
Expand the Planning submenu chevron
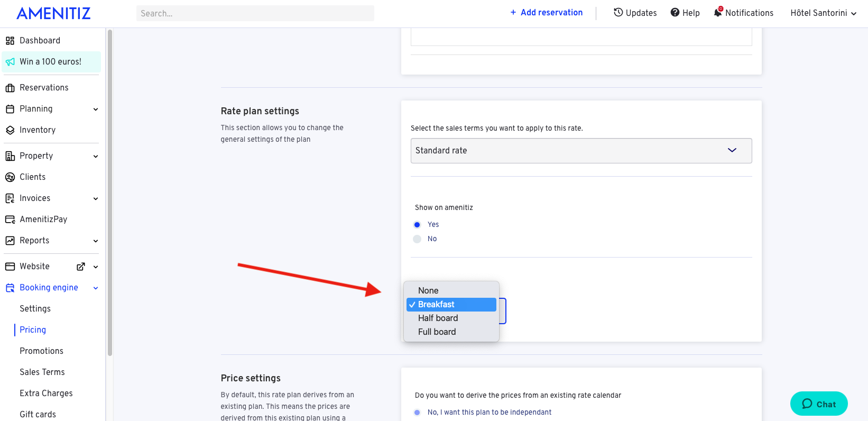(96, 109)
